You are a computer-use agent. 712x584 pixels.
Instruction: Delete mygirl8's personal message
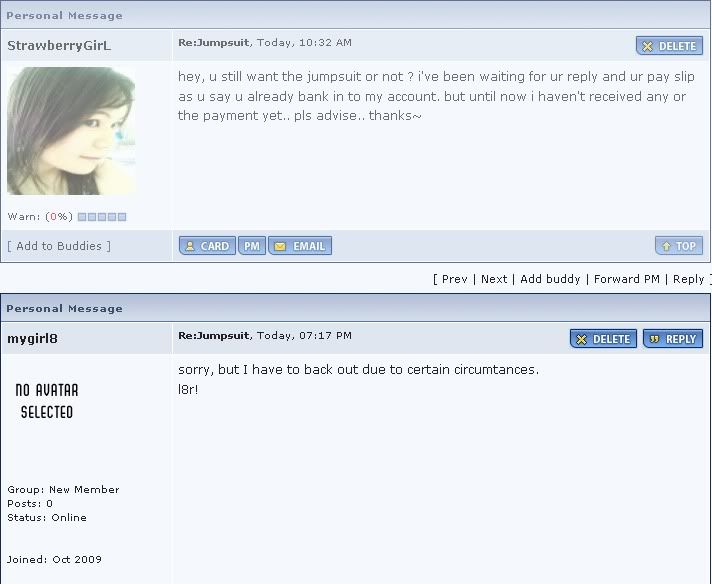tap(603, 339)
